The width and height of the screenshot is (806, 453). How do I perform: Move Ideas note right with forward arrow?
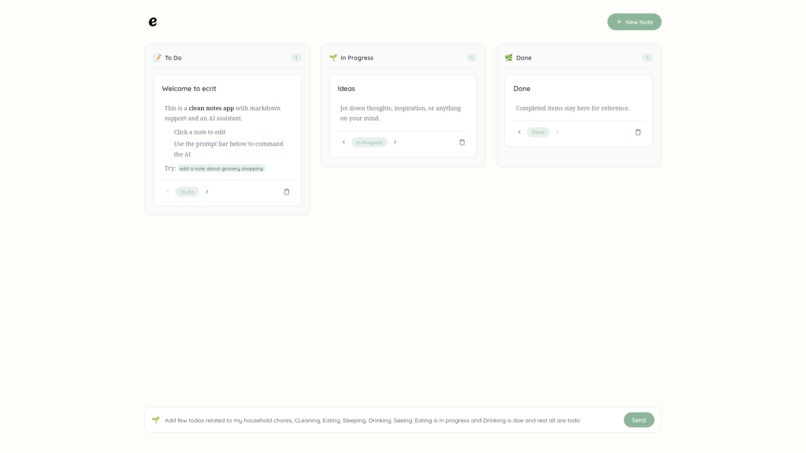(x=395, y=142)
